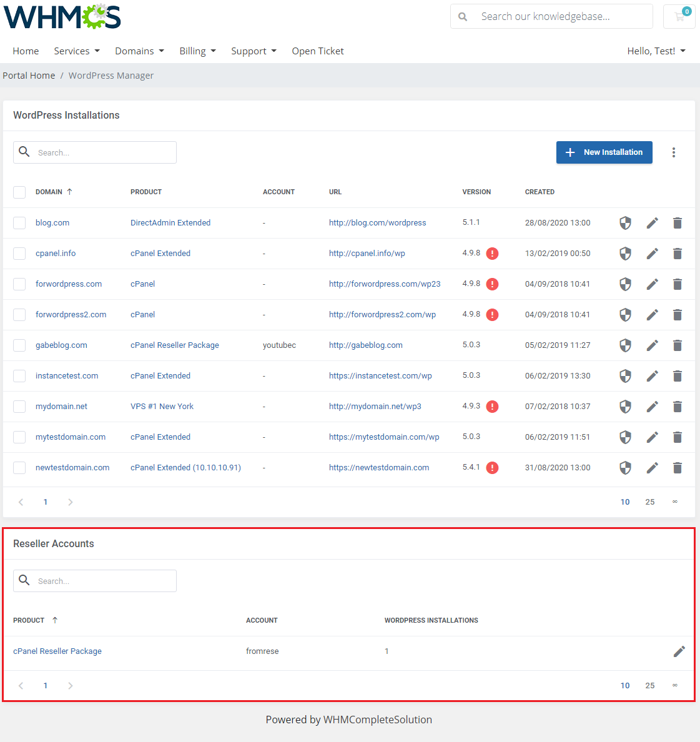Delete the forwordpress2.com installation

point(678,315)
